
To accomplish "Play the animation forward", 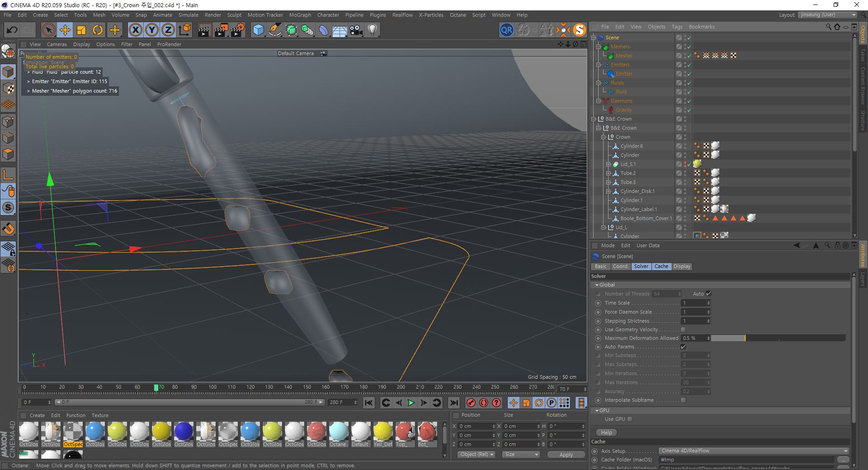I will pyautogui.click(x=411, y=403).
